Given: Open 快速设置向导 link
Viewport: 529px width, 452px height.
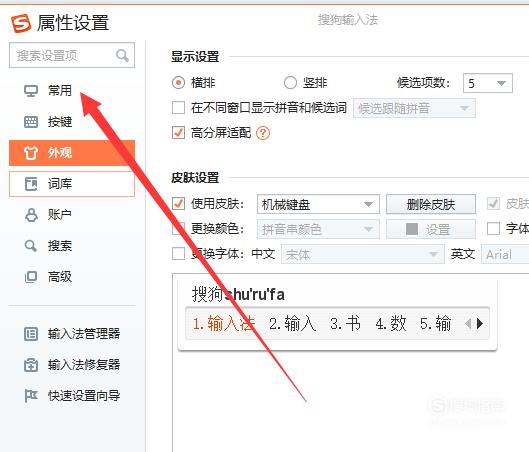Looking at the screenshot, I should click(84, 396).
